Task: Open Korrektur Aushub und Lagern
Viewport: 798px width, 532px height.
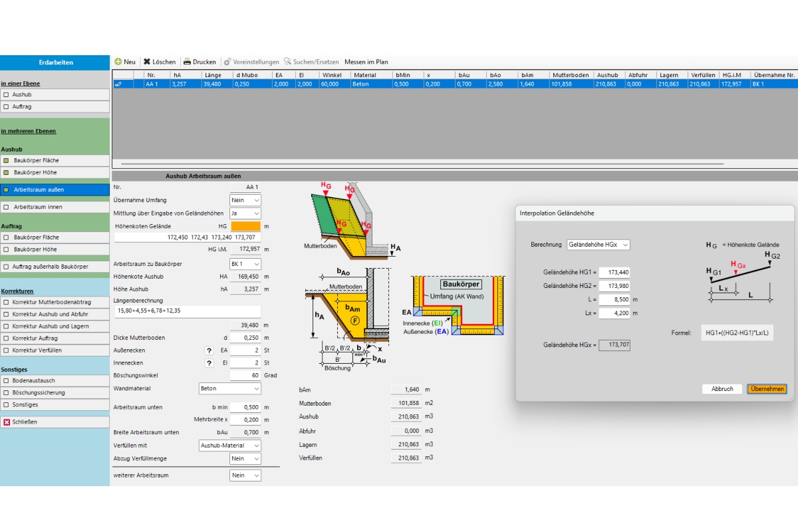Action: (x=55, y=327)
